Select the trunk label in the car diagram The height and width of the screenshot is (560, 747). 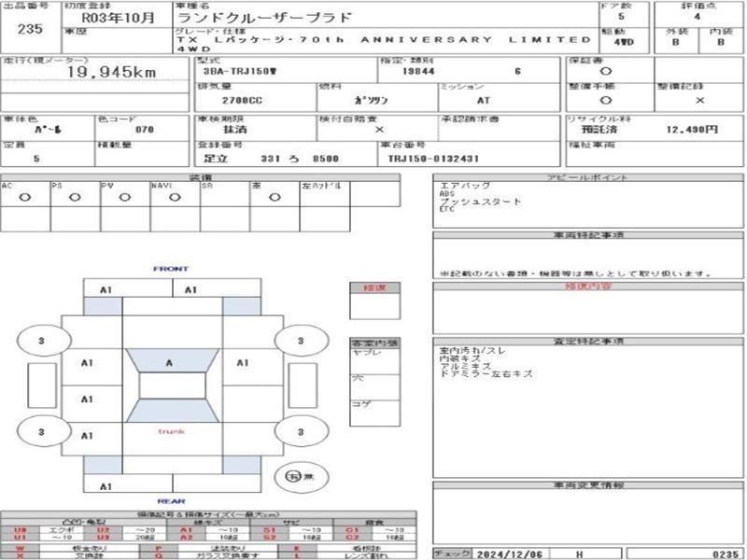(x=172, y=431)
